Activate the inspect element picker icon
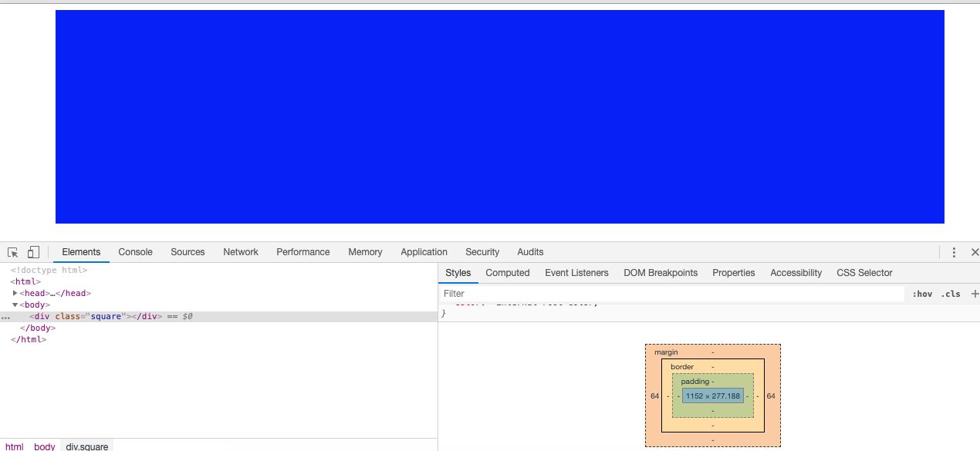The height and width of the screenshot is (451, 980). point(13,252)
